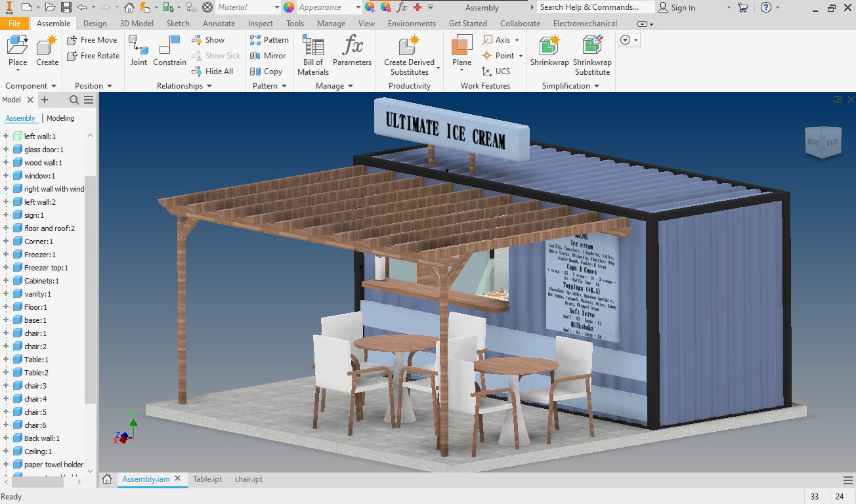Open the browser panel hamburger menu
856x504 pixels.
tap(89, 100)
